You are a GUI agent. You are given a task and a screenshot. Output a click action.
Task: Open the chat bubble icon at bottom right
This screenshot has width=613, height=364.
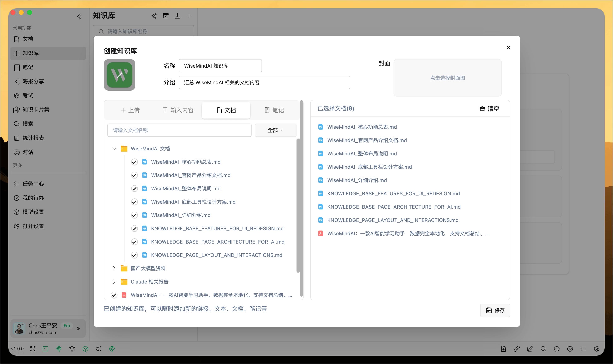[557, 349]
